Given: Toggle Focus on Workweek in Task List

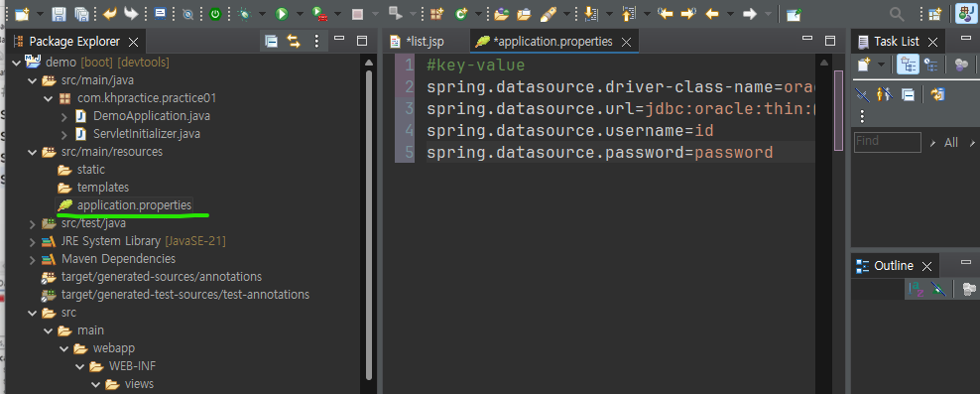Looking at the screenshot, I should (962, 64).
